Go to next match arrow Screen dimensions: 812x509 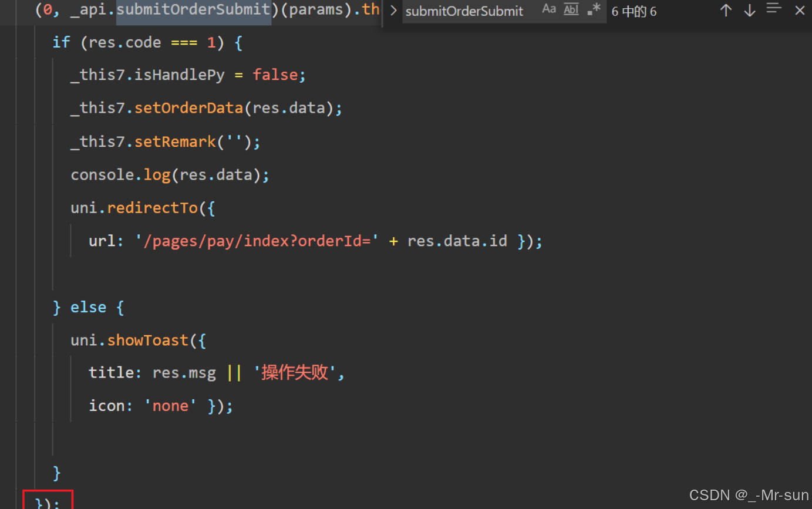pos(750,11)
